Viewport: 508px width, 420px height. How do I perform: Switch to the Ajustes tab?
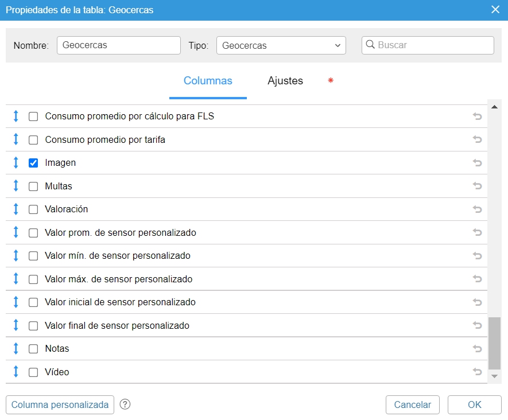point(285,81)
